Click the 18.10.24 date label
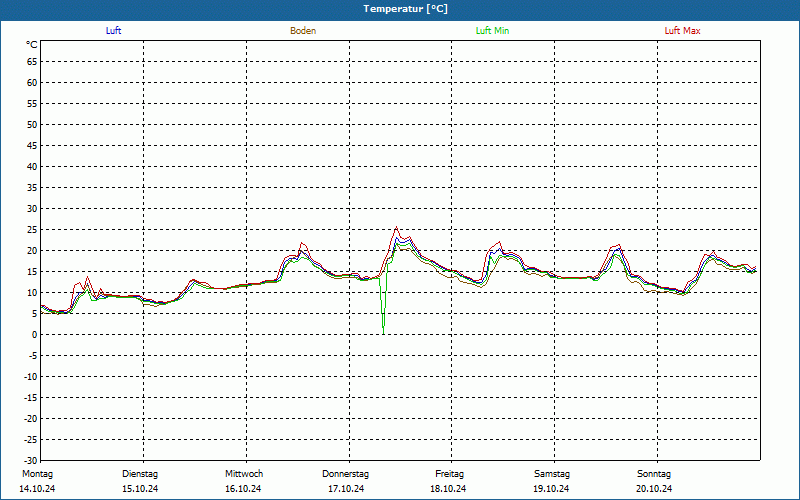The image size is (800, 500). (x=448, y=489)
